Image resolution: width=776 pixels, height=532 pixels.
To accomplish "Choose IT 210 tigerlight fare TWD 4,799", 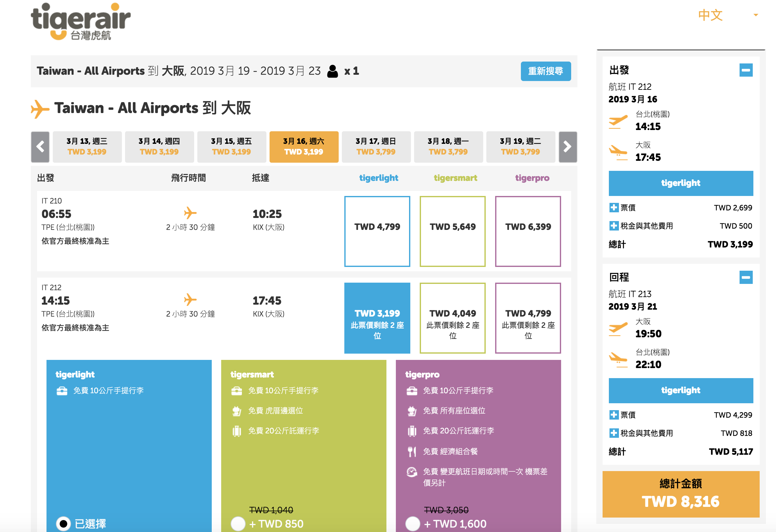I will tap(377, 231).
